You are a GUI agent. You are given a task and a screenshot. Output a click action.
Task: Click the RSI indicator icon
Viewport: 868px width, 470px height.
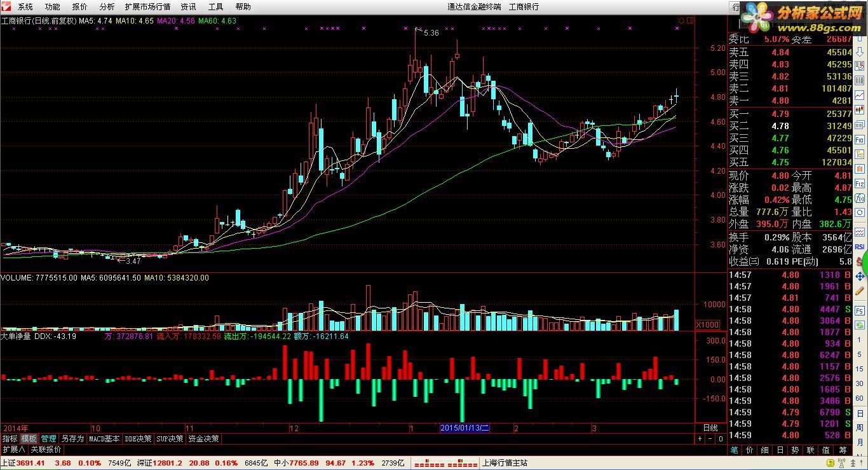[860, 246]
